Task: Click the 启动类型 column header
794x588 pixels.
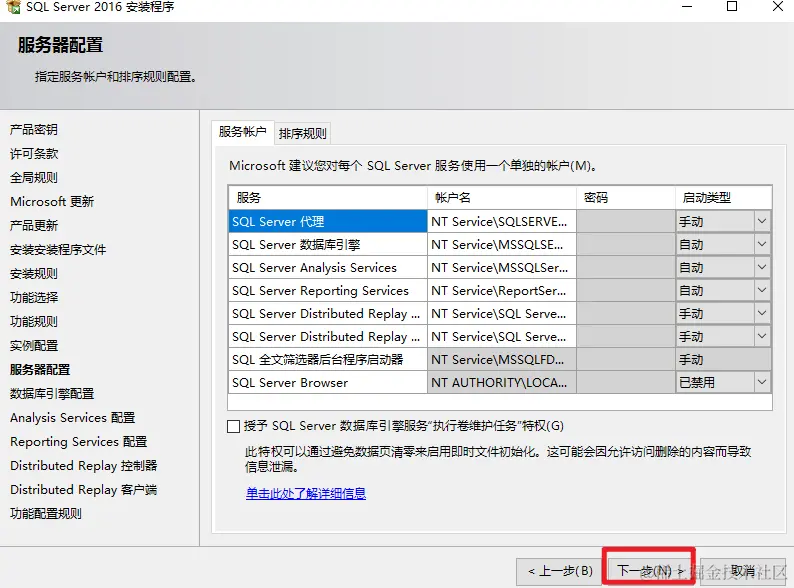Action: coord(724,198)
